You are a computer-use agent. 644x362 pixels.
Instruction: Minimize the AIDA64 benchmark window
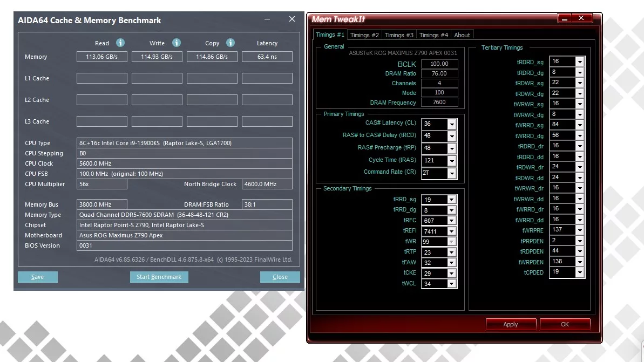point(267,19)
